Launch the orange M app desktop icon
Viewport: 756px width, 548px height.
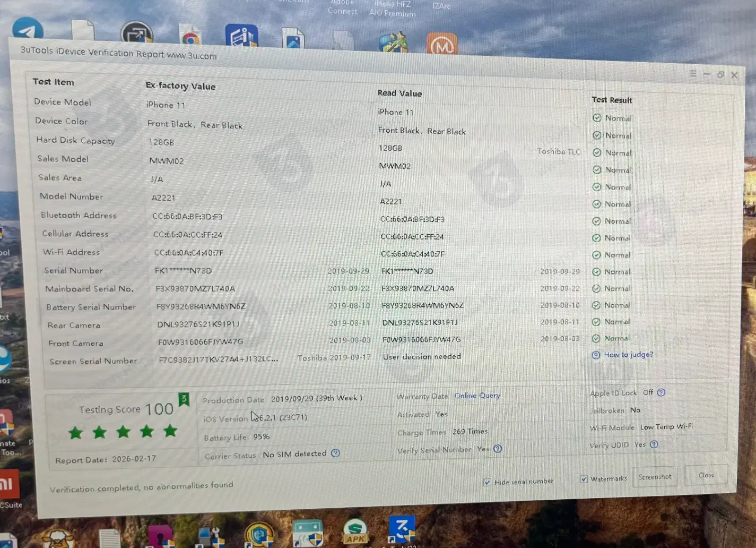coord(442,44)
